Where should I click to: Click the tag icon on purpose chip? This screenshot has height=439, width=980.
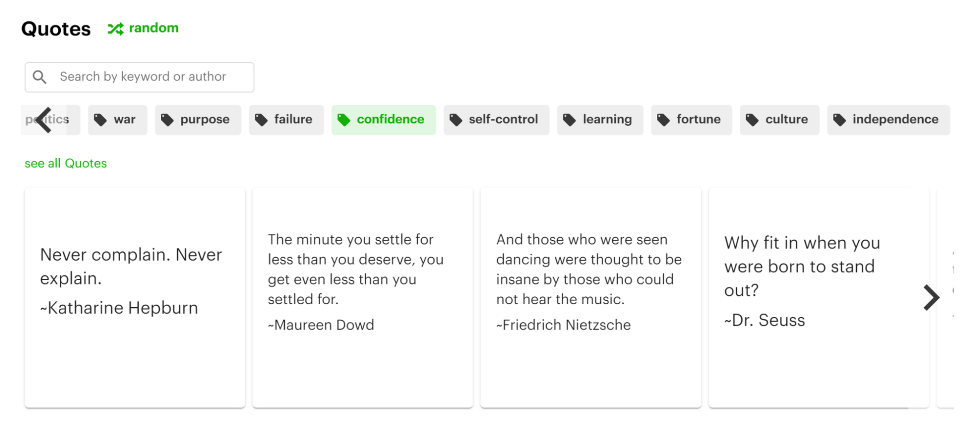click(167, 120)
